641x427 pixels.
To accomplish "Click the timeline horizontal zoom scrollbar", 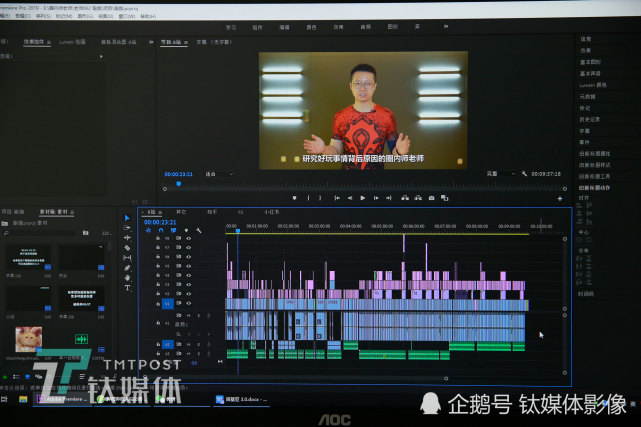I will 295,378.
